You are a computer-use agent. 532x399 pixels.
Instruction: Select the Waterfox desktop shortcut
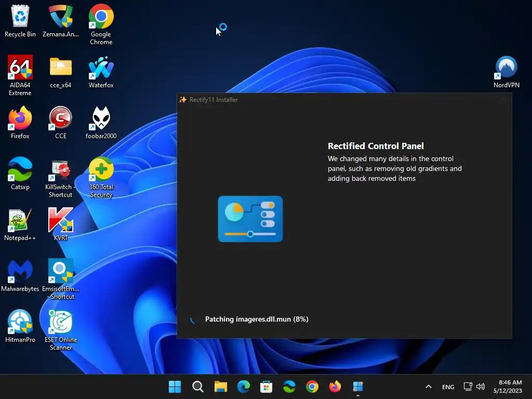tap(101, 72)
